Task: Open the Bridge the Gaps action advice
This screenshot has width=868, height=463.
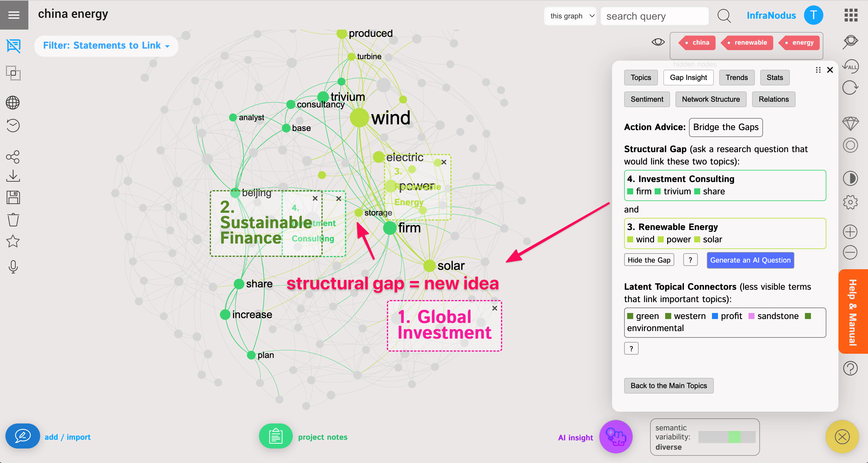Action: point(726,127)
